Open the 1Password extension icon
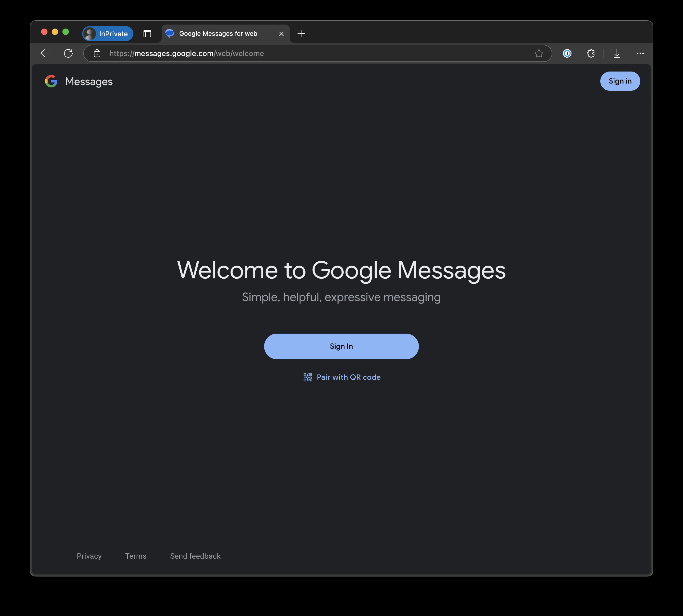 pyautogui.click(x=567, y=53)
